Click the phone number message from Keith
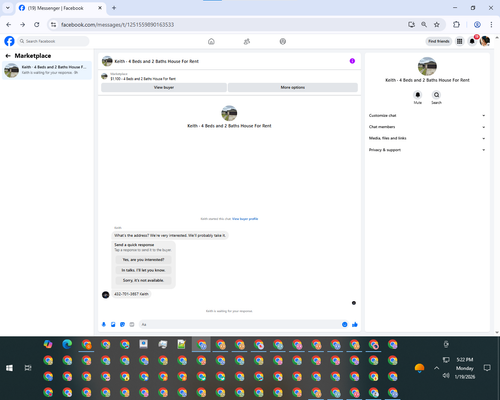Image resolution: width=500 pixels, height=400 pixels. (x=131, y=294)
